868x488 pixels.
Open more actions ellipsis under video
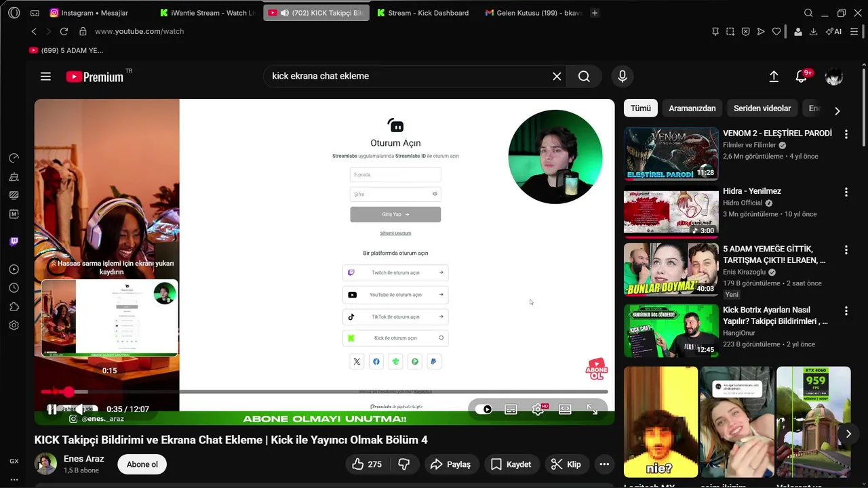point(604,464)
